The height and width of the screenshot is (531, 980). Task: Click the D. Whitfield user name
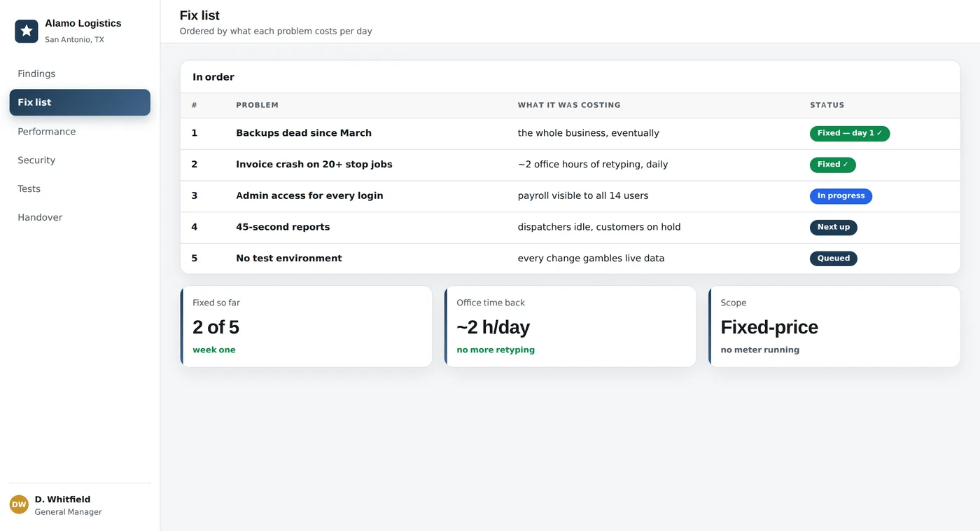tap(62, 499)
